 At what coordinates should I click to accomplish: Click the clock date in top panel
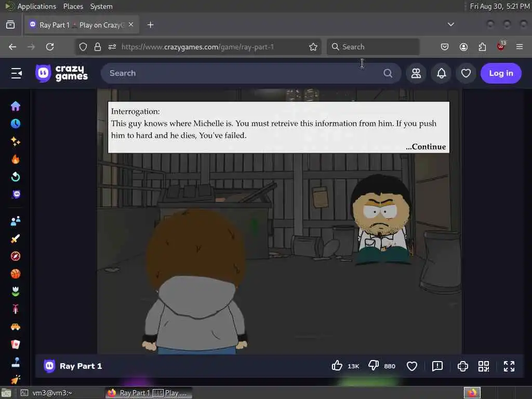499,6
